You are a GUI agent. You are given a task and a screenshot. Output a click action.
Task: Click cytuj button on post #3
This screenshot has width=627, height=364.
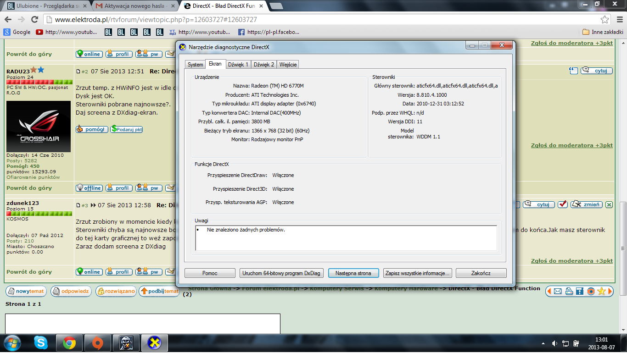coord(539,204)
